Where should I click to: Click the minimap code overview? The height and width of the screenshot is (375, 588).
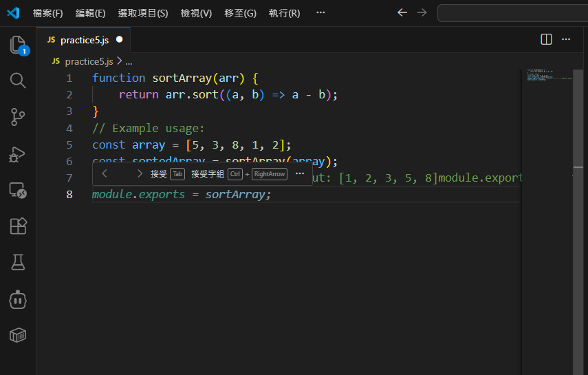[550, 76]
